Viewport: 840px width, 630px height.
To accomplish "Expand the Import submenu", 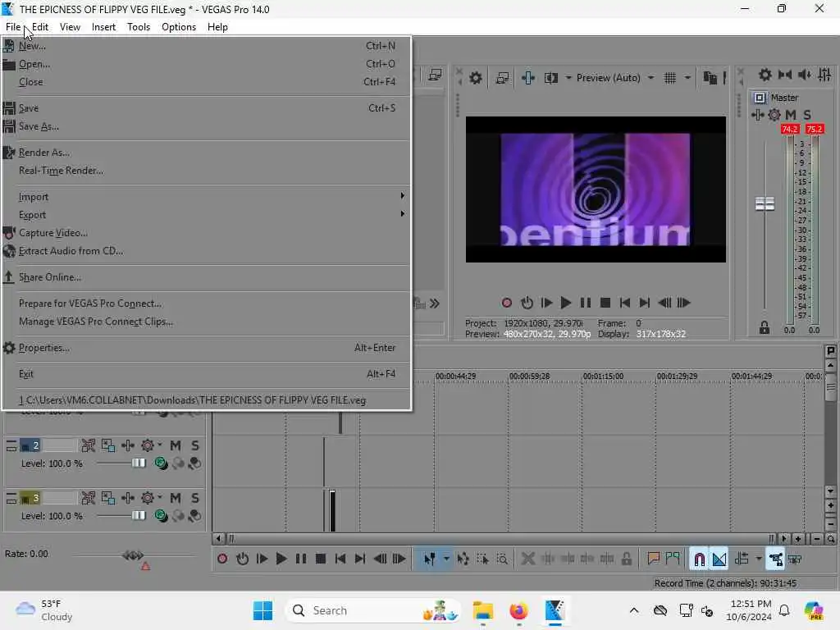I will 206,197.
